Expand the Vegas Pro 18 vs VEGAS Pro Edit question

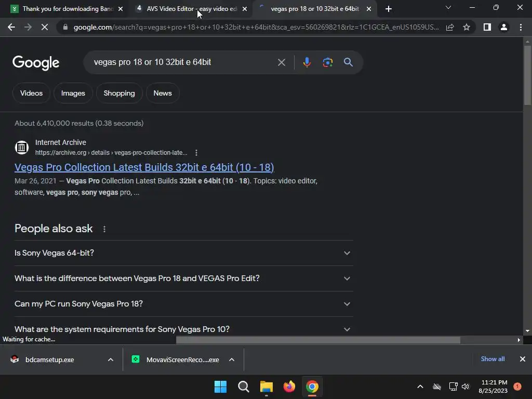183,278
